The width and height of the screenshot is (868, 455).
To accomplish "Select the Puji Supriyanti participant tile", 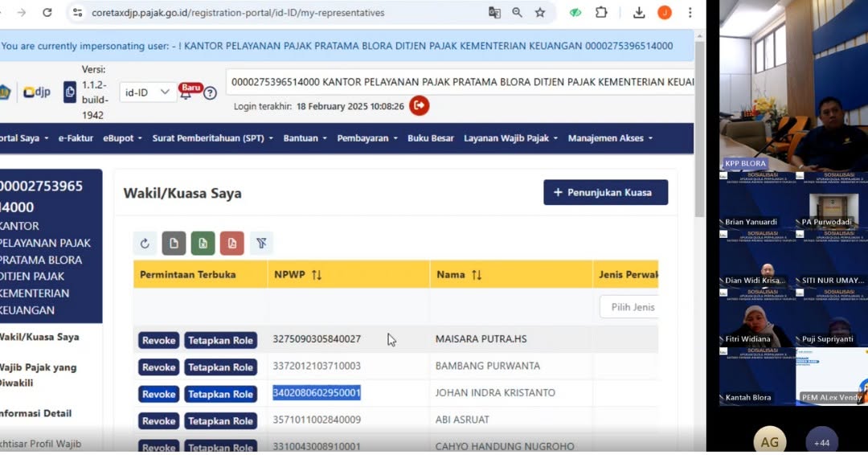I will click(832, 318).
